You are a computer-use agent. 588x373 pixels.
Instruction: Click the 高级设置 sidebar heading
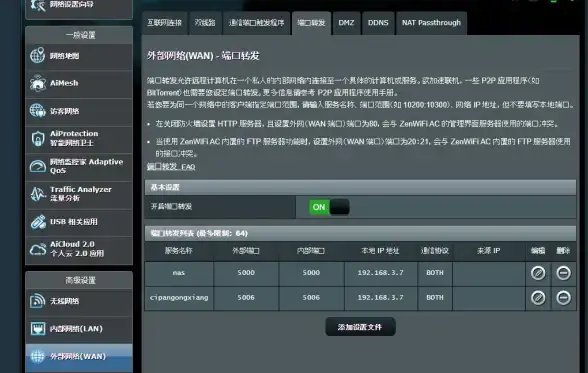[80, 280]
